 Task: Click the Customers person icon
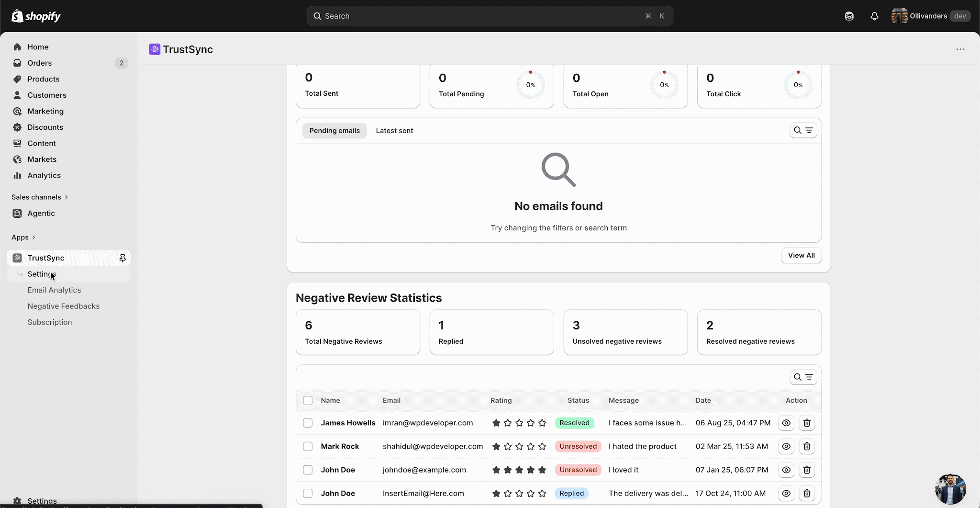point(17,95)
